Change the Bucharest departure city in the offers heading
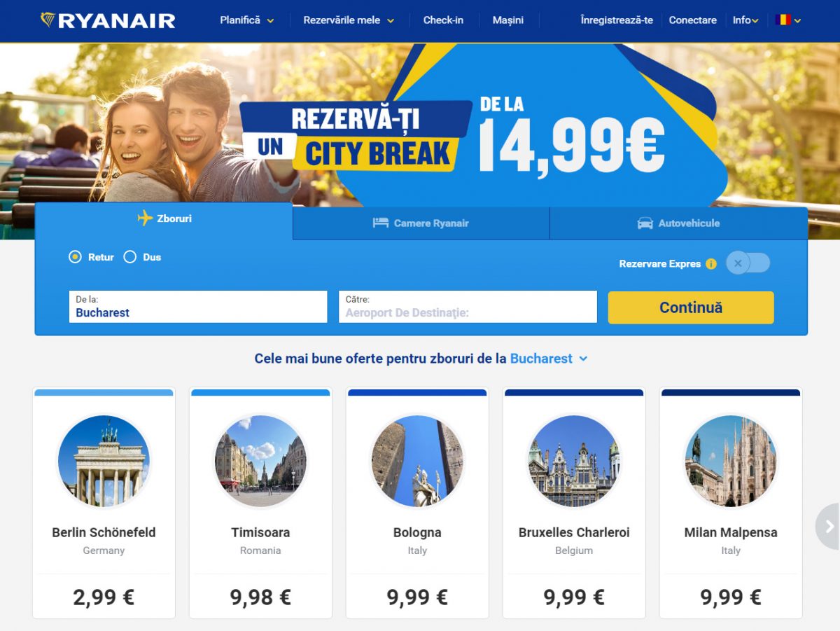The height and width of the screenshot is (631, 840). (x=549, y=359)
